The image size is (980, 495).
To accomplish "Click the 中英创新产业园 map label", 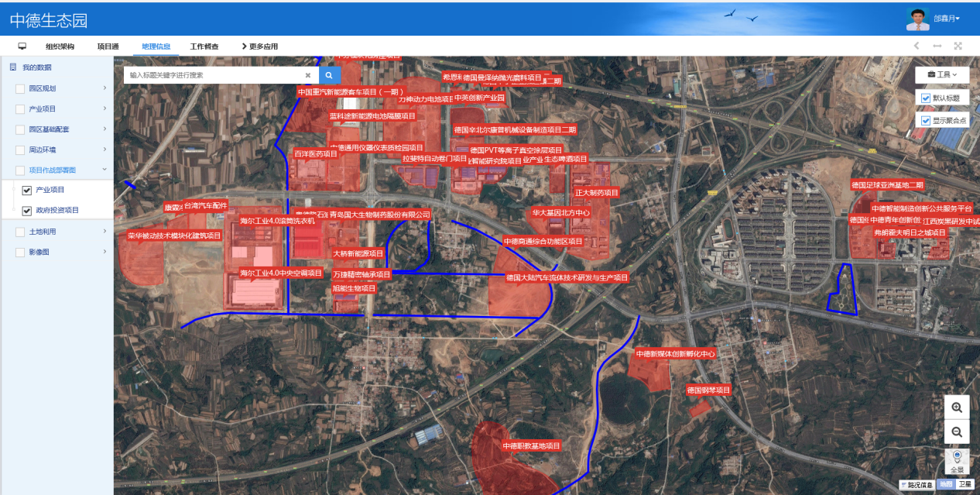I will pyautogui.click(x=479, y=98).
